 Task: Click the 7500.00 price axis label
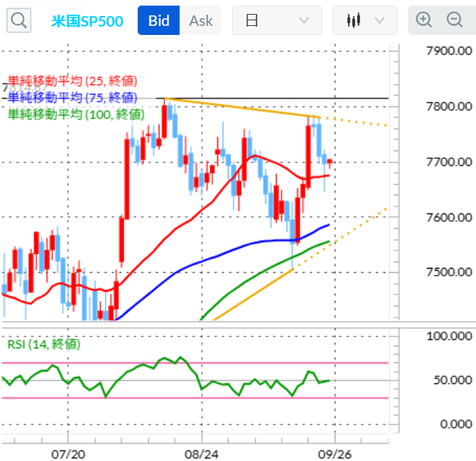click(x=449, y=272)
